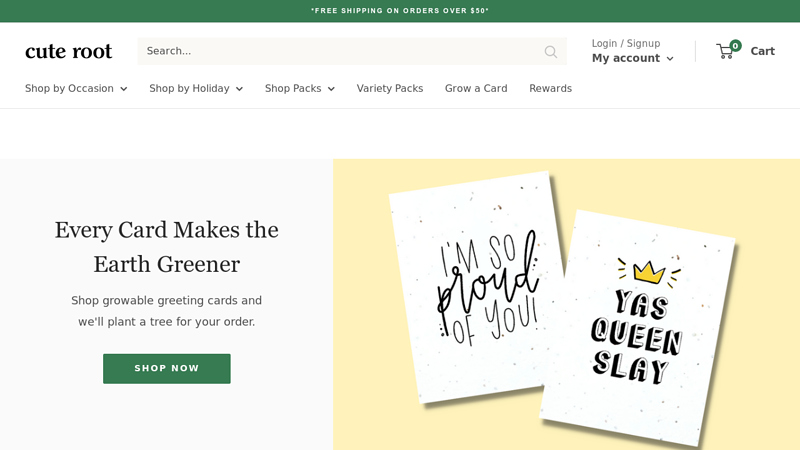The width and height of the screenshot is (800, 450).
Task: Go to Variety Packs page
Action: point(390,88)
